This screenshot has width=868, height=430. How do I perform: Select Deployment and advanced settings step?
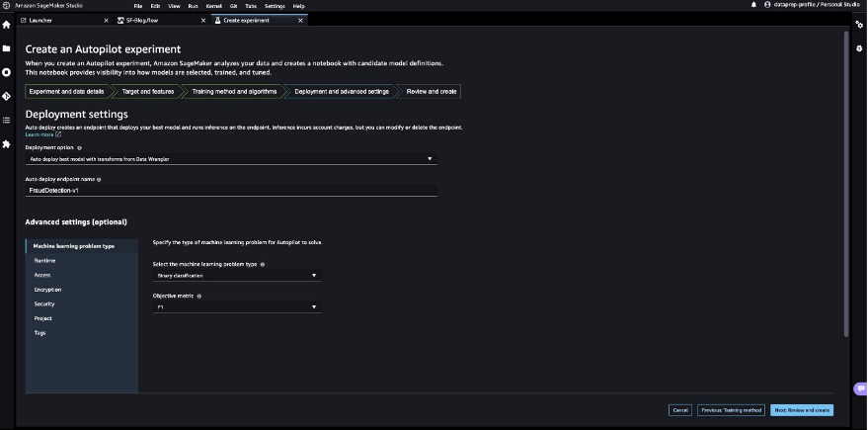342,91
